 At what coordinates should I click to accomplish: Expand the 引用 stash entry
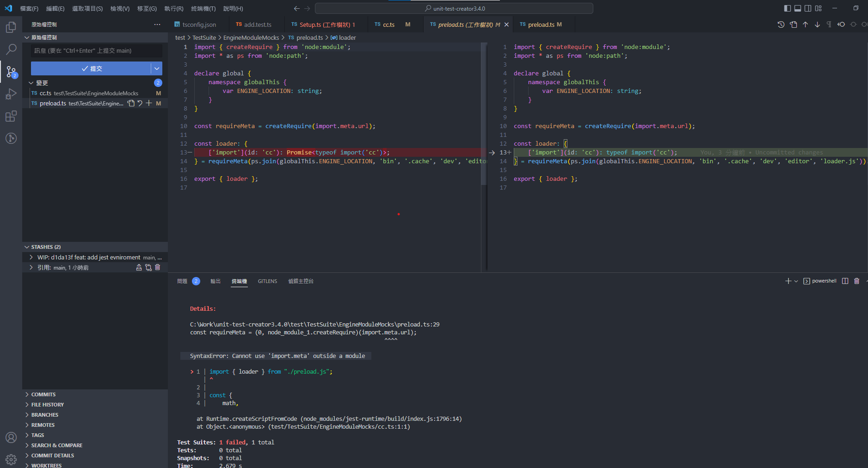coord(31,267)
